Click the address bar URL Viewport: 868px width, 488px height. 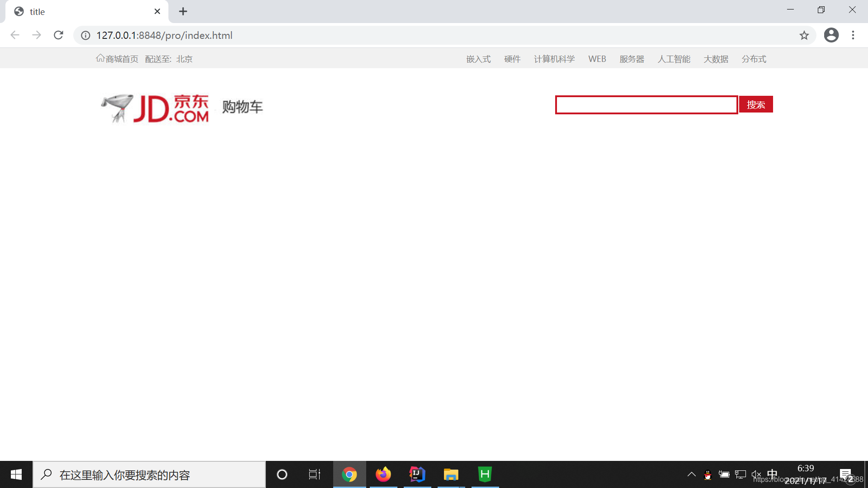(164, 35)
